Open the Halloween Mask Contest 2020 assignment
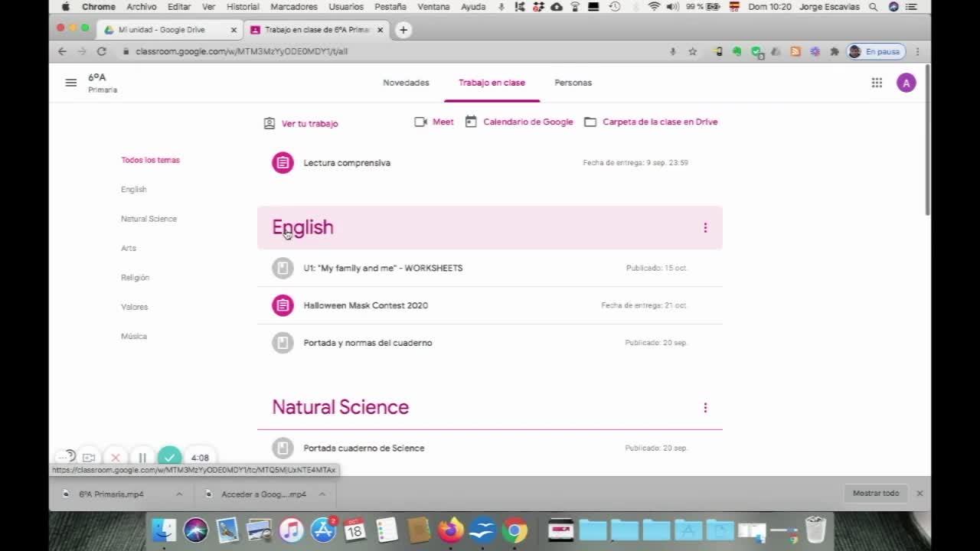The width and height of the screenshot is (980, 551). [366, 305]
